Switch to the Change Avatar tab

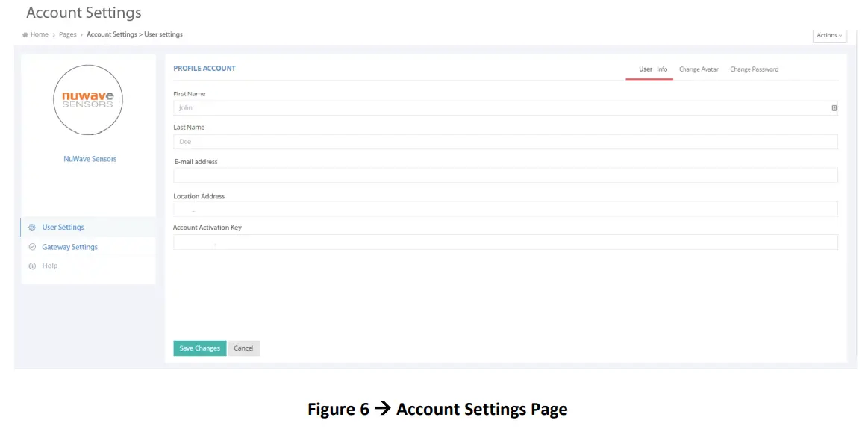(699, 69)
